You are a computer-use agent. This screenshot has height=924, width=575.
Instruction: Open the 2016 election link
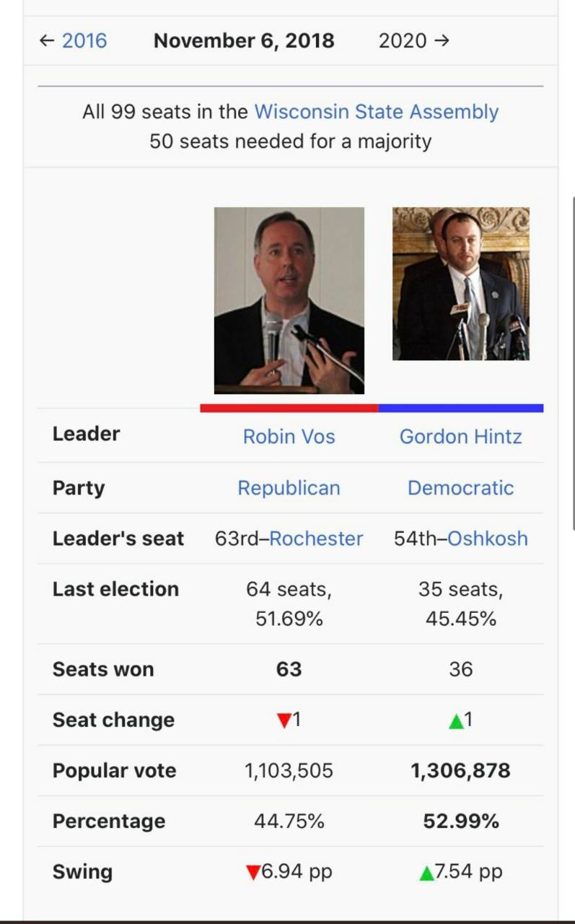84,40
